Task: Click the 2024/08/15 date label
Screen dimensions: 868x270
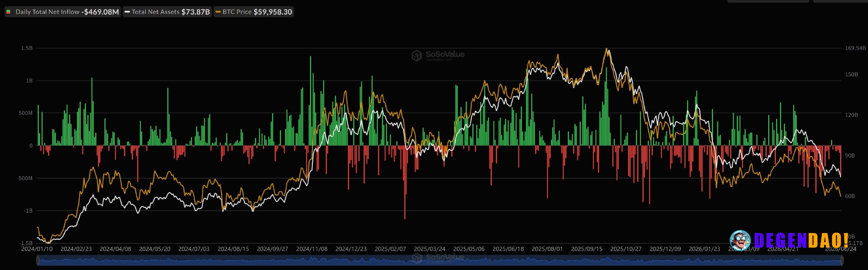Action: tap(233, 249)
